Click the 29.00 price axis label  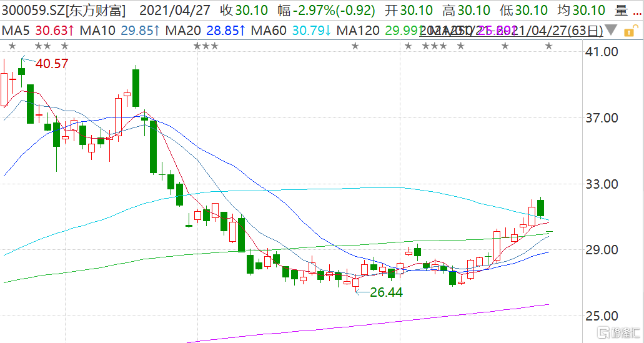602,250
